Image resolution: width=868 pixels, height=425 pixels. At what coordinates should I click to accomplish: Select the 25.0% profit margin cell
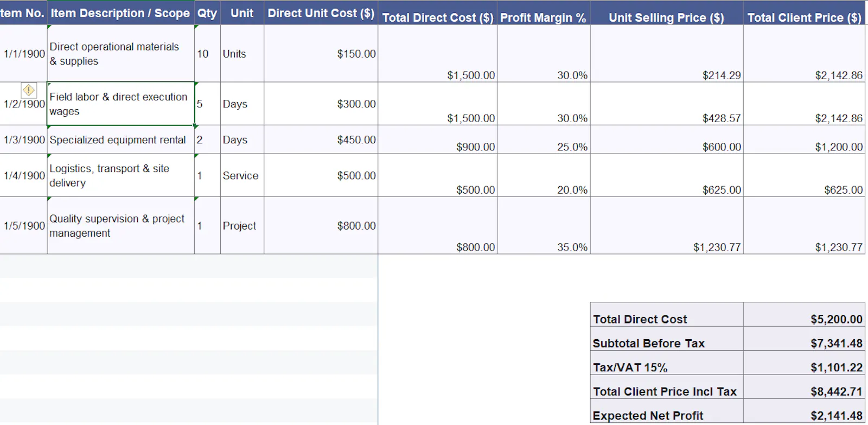pyautogui.click(x=544, y=139)
